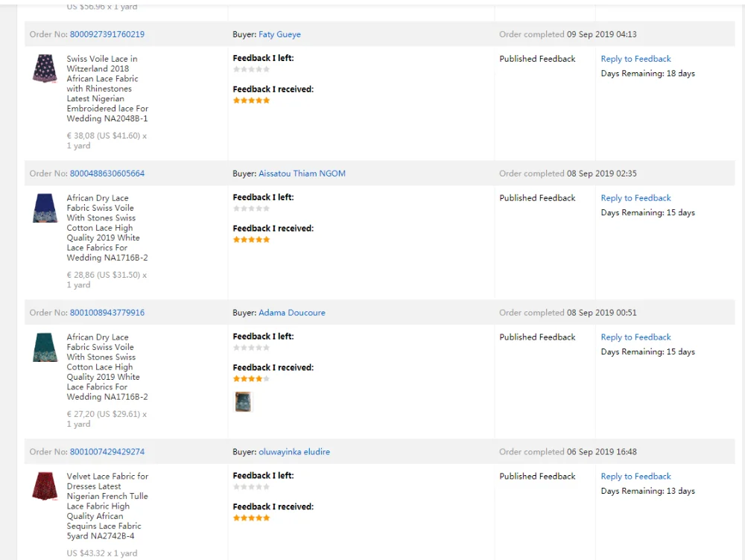Screen dimensions: 745x560
Task: Click the grey 'Feedback I left' stars for oluwayinka eludire
Action: pyautogui.click(x=251, y=487)
